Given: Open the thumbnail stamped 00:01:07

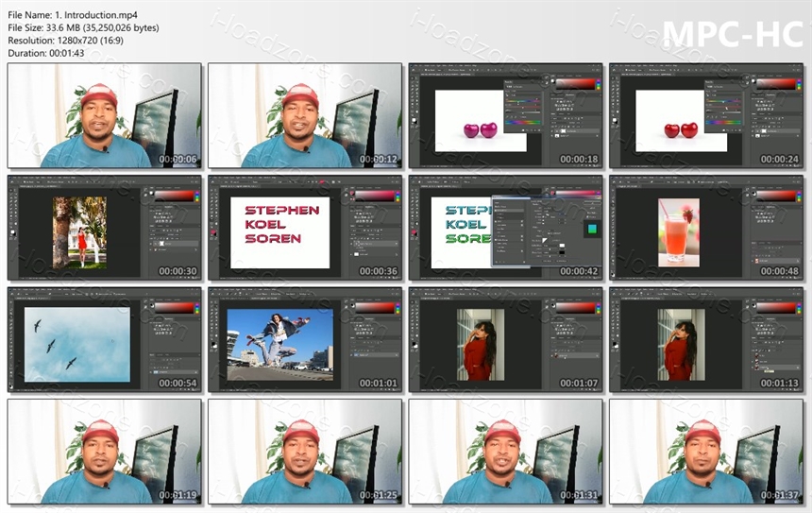Looking at the screenshot, I should [x=505, y=340].
